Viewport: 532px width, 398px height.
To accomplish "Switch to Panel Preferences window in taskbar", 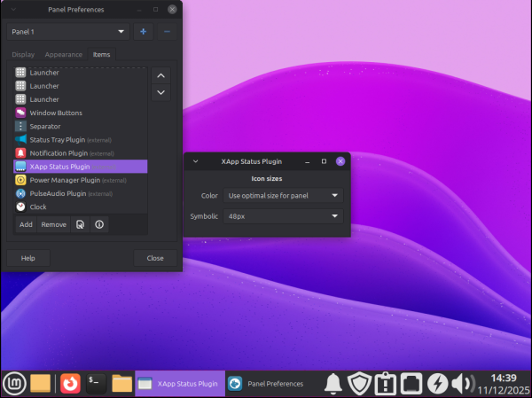I will click(270, 384).
